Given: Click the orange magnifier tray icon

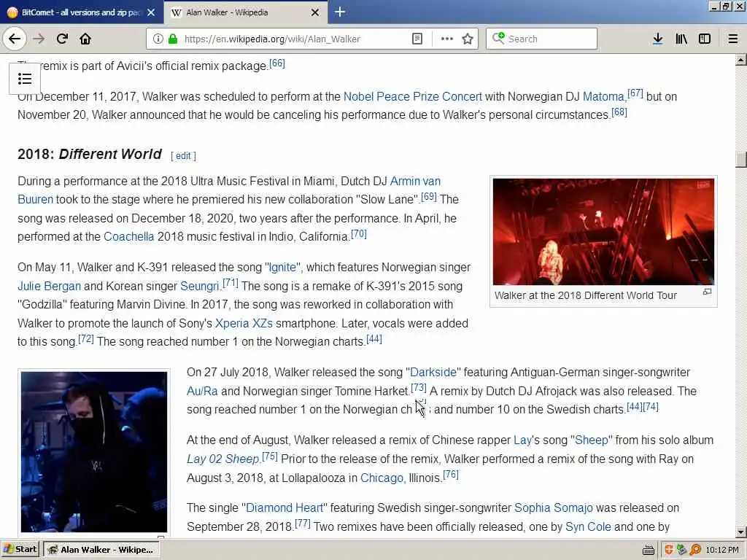Looking at the screenshot, I should [x=695, y=550].
